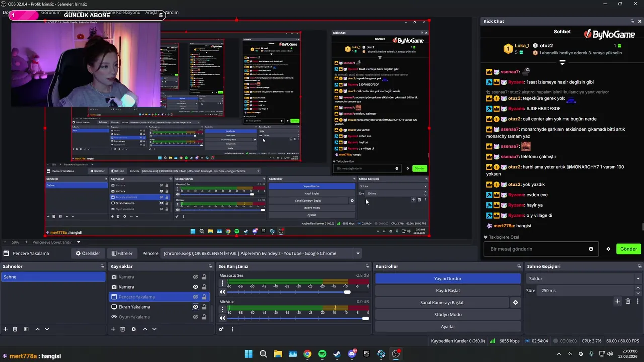This screenshot has width=644, height=362.
Task: Remove transition with trash in Sahne Geçişleri
Action: [x=628, y=301]
